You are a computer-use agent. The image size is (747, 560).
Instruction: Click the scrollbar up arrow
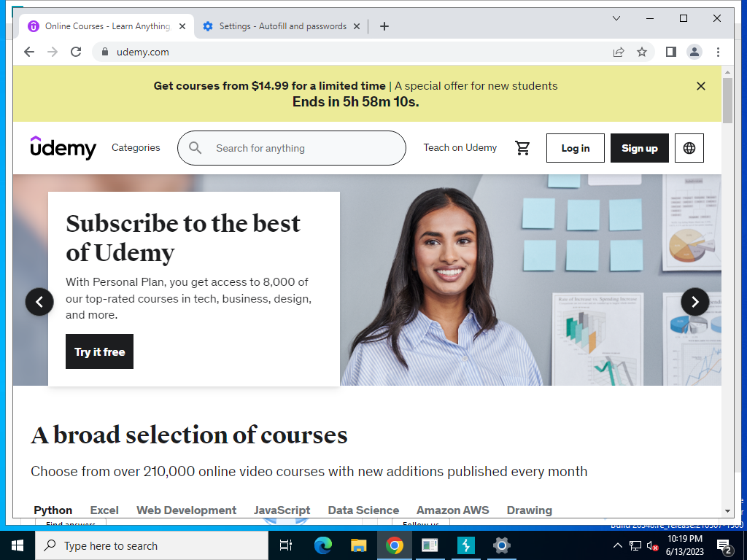pos(727,72)
